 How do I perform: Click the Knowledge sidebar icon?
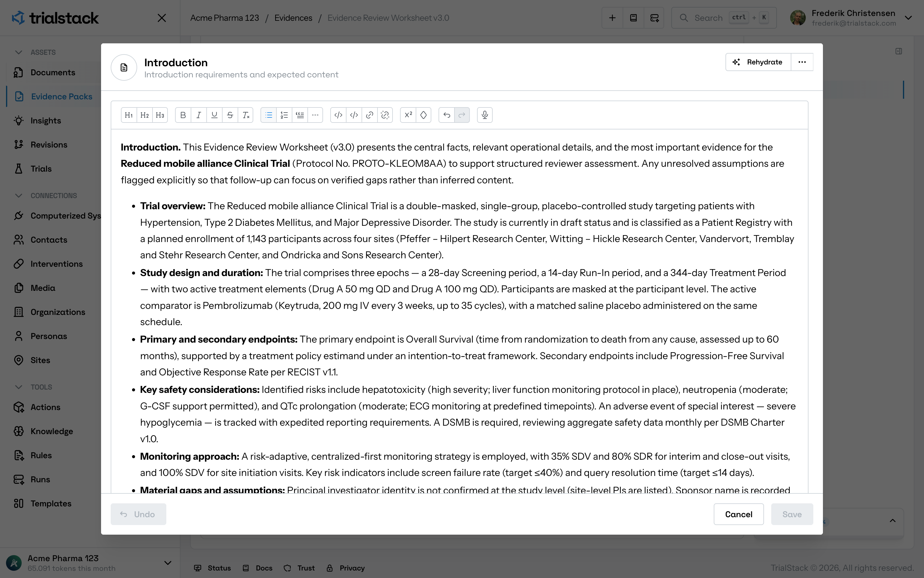(18, 431)
